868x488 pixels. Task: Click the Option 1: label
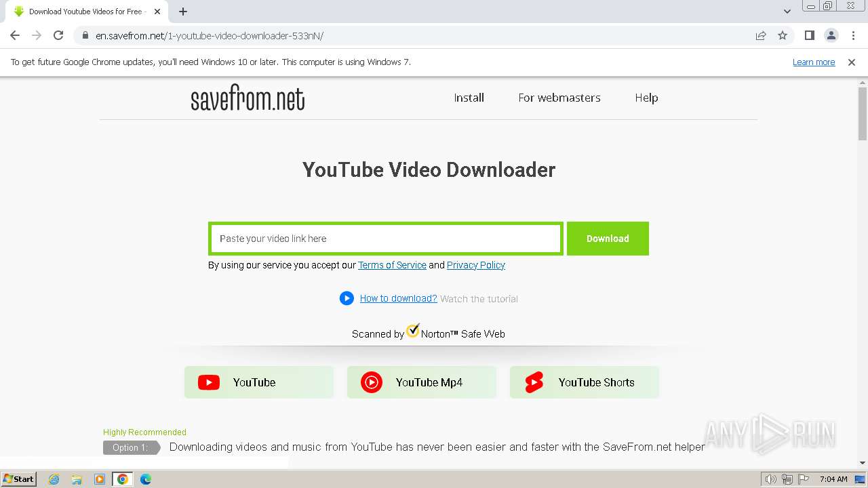pyautogui.click(x=131, y=447)
